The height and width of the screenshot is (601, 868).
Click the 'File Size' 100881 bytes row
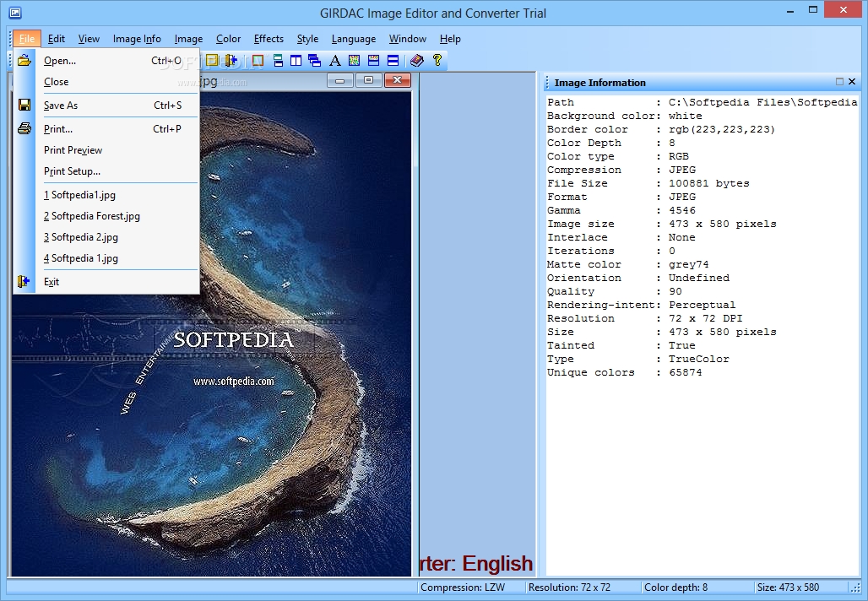(648, 183)
